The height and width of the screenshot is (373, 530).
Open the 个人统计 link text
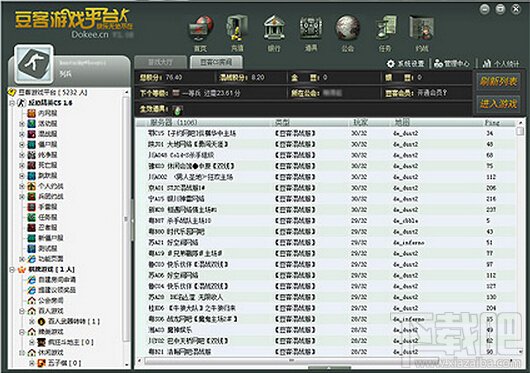[506, 64]
